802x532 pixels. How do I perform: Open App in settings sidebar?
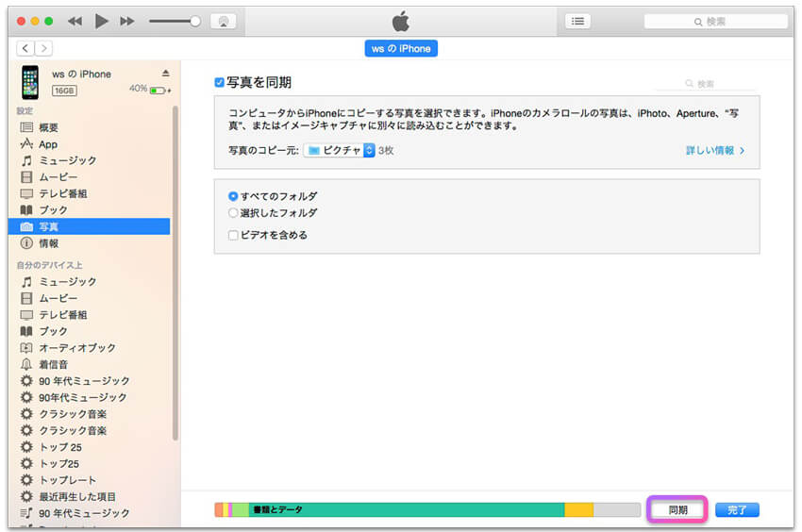point(89,144)
